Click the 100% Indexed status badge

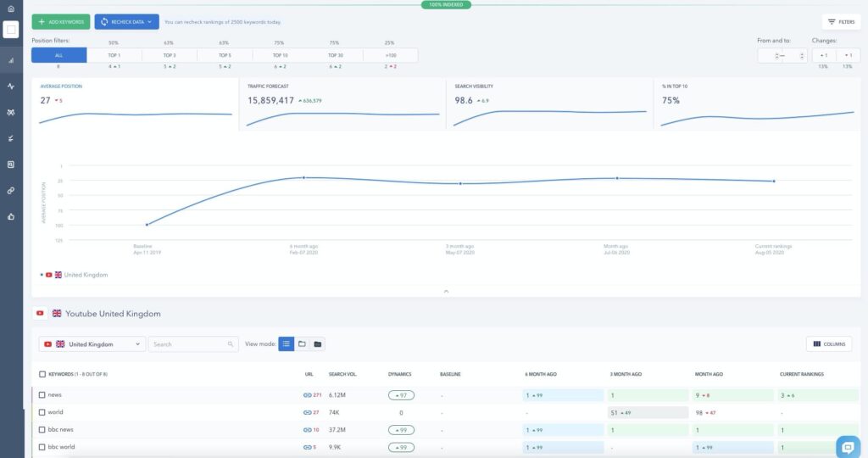[x=446, y=4]
